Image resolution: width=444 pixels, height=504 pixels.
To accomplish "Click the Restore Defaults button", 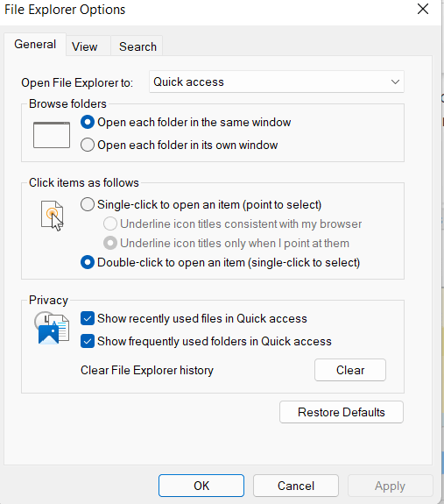I will (342, 412).
